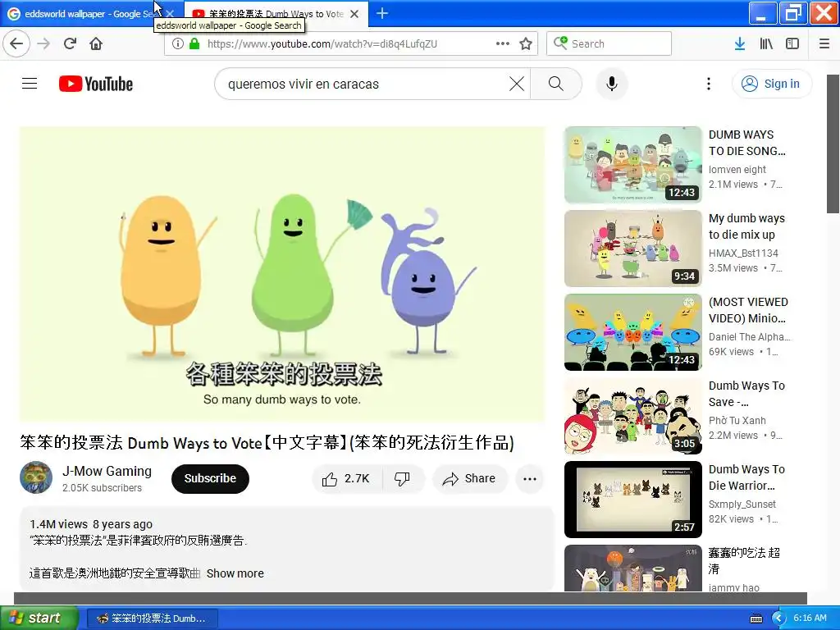Dislike the video with thumbs down

click(x=403, y=479)
